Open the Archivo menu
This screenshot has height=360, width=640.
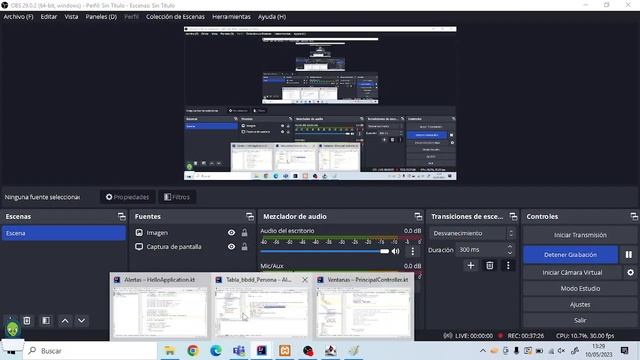click(x=18, y=17)
